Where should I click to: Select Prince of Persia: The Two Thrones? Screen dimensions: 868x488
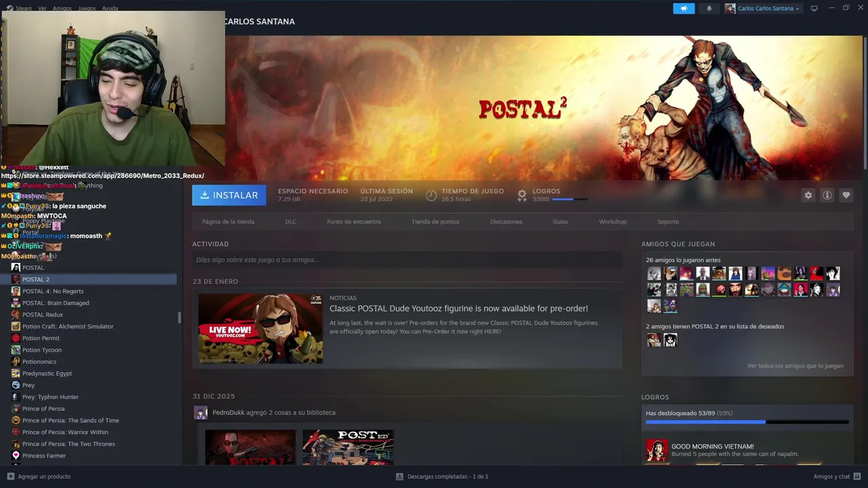click(68, 444)
